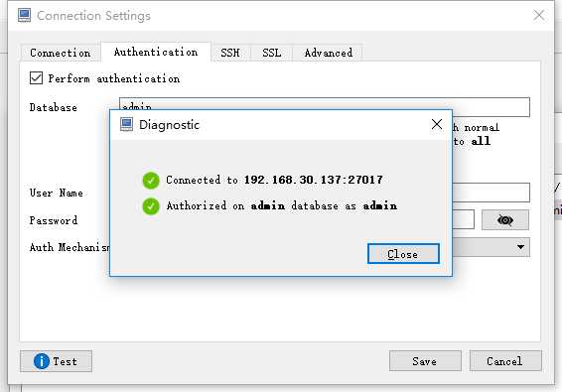Viewport: 562px width, 392px height.
Task: Click the Diagnostic dialog title icon
Action: (x=126, y=124)
